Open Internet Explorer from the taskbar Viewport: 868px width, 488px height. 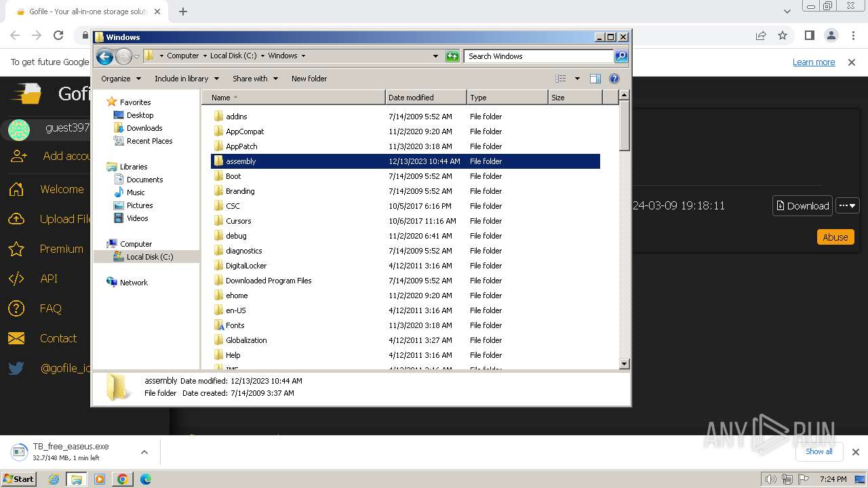(x=54, y=479)
